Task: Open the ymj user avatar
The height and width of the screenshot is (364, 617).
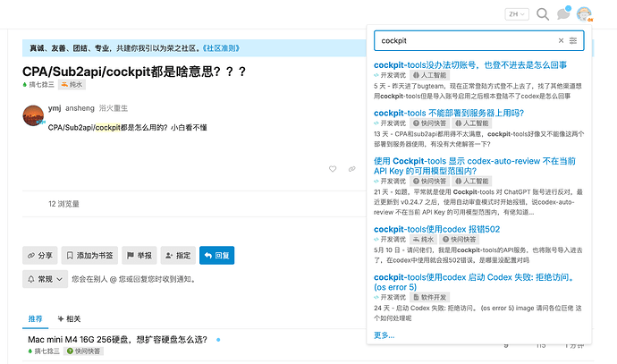Action: [x=33, y=115]
